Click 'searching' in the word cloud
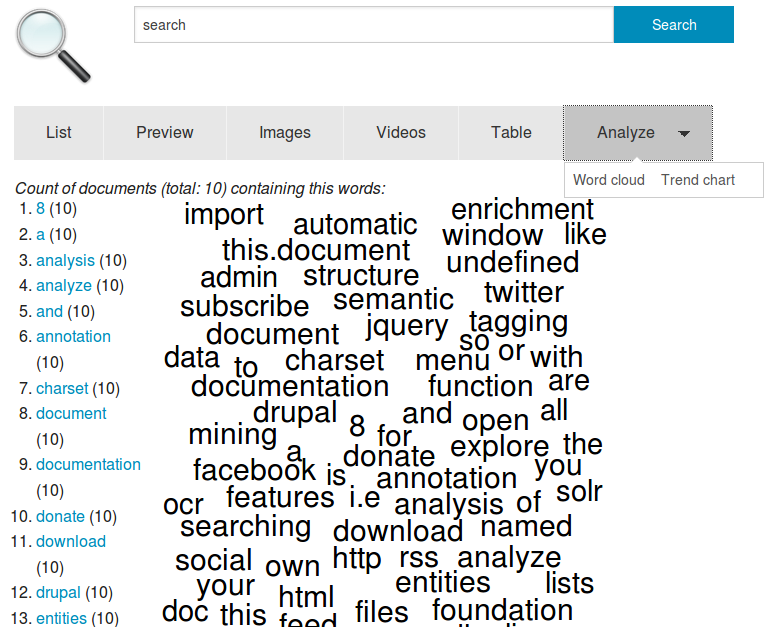The width and height of the screenshot is (773, 627). pyautogui.click(x=246, y=527)
